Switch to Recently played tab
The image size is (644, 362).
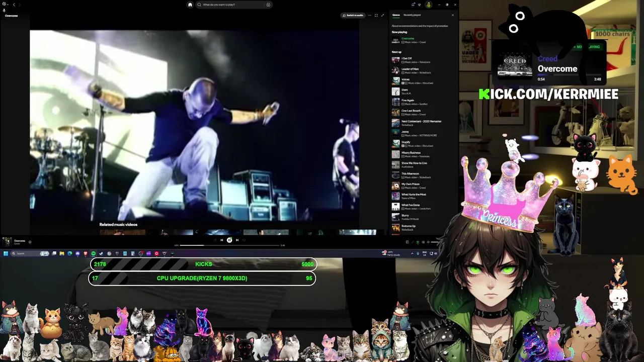412,15
